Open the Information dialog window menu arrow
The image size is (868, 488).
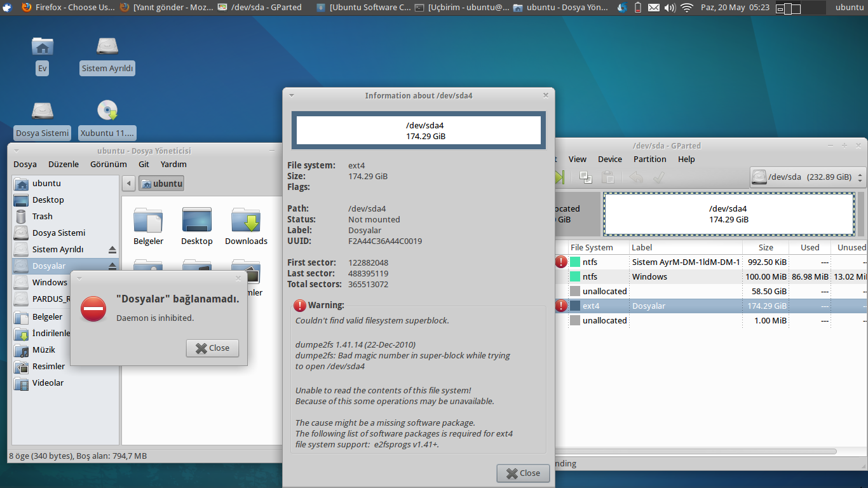point(292,95)
